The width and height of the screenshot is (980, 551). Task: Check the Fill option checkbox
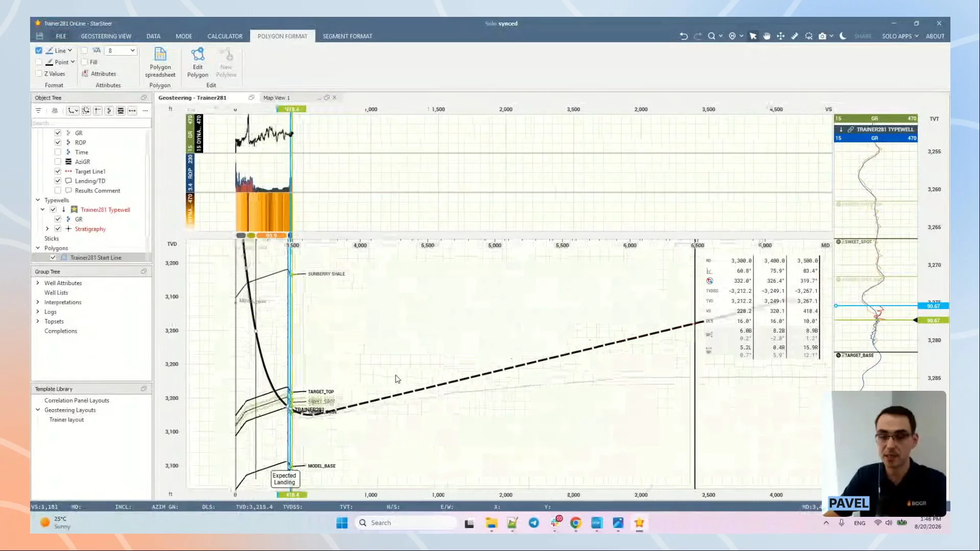[x=85, y=62]
